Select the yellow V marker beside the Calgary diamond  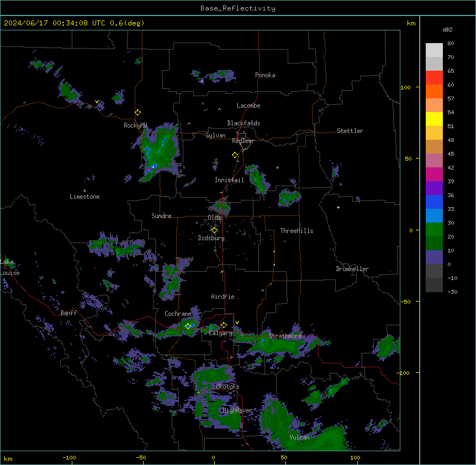pyautogui.click(x=237, y=323)
